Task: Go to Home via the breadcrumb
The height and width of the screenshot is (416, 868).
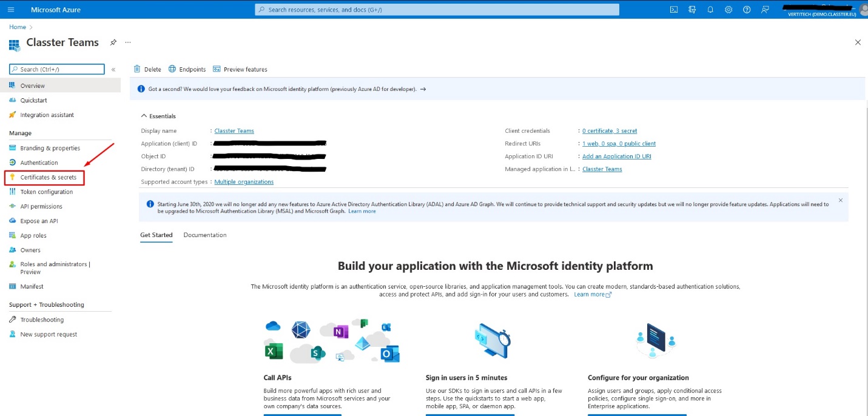Action: coord(18,27)
